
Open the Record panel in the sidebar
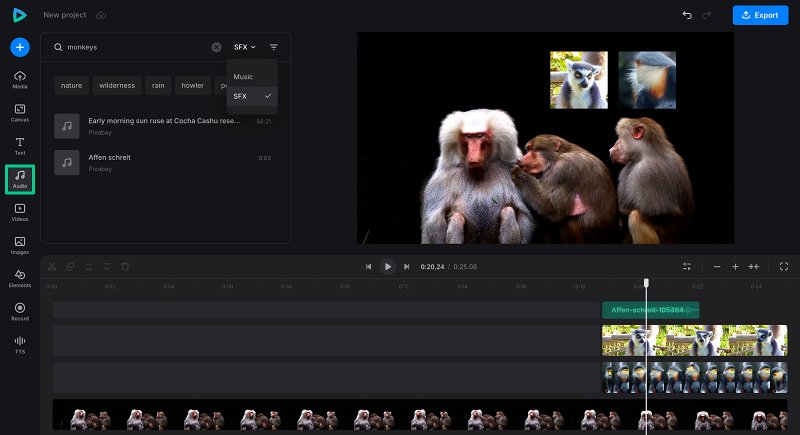tap(20, 312)
